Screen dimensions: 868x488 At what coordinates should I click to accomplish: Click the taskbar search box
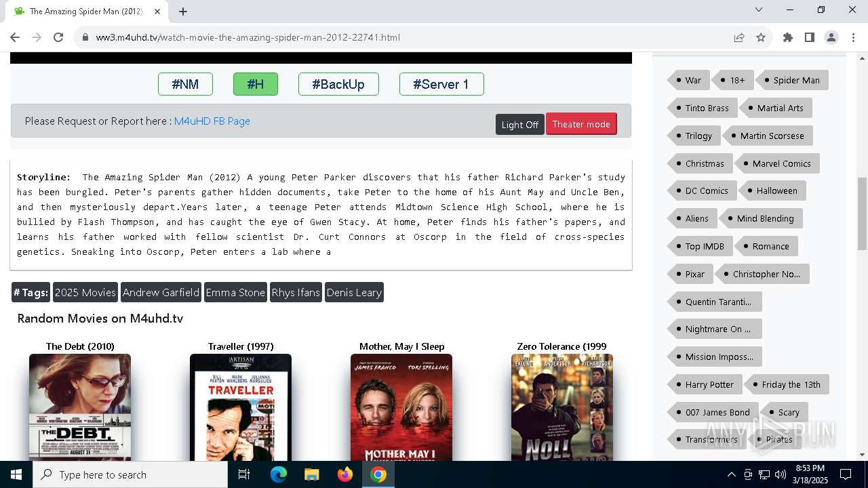coord(130,474)
